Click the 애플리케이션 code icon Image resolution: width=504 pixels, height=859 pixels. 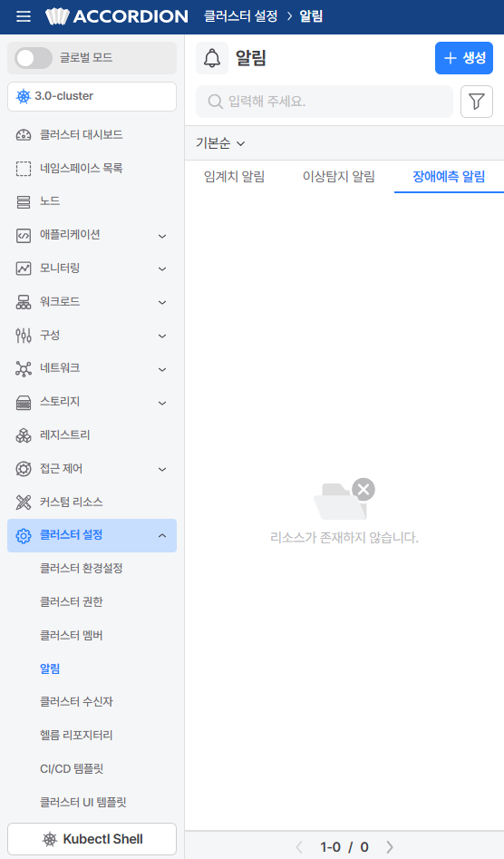(24, 236)
